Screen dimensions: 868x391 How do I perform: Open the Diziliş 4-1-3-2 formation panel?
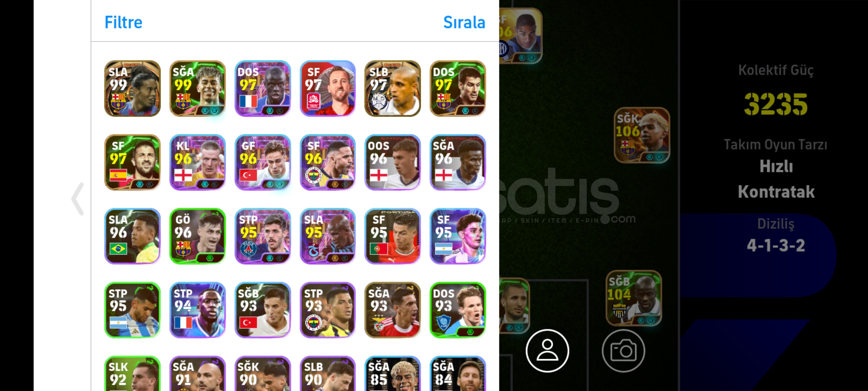pyautogui.click(x=775, y=236)
